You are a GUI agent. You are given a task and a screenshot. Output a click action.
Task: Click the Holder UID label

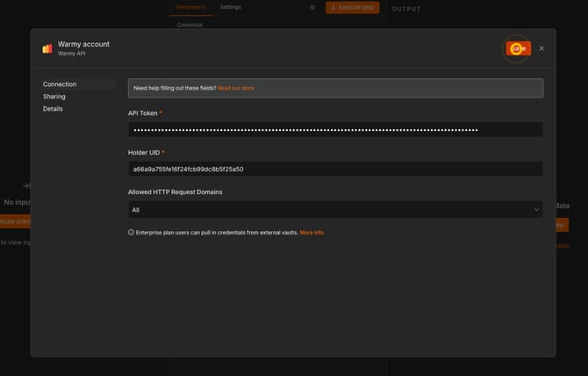[144, 153]
